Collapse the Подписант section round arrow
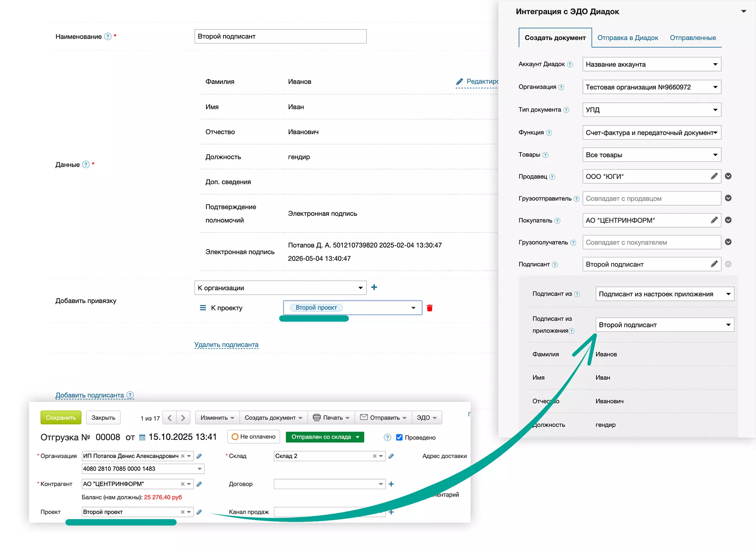The width and height of the screenshot is (756, 551). (728, 264)
